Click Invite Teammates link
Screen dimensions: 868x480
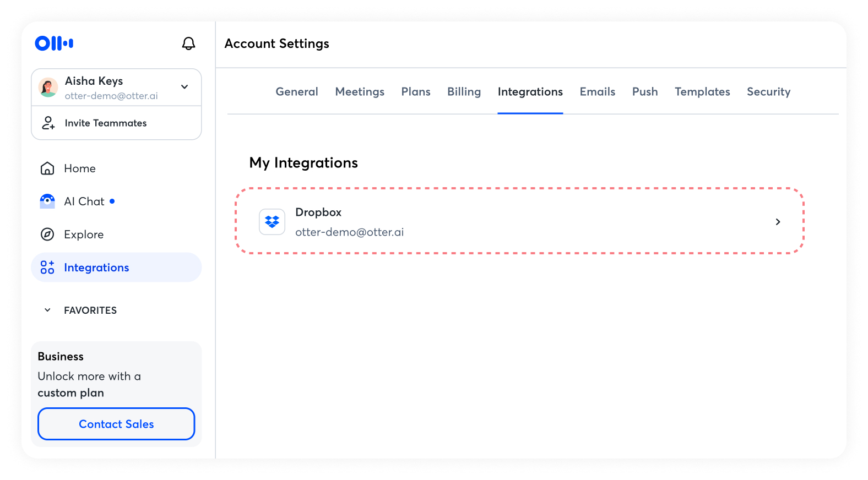[x=106, y=123]
